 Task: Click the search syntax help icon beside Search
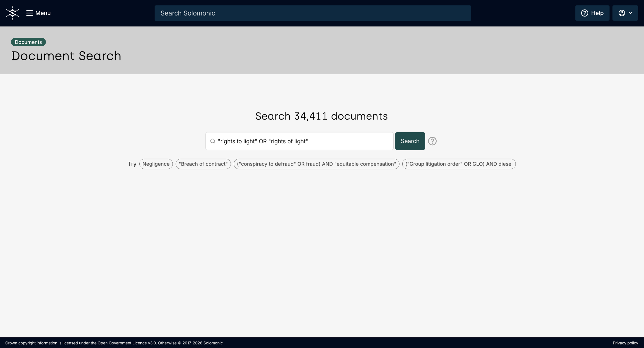click(432, 141)
